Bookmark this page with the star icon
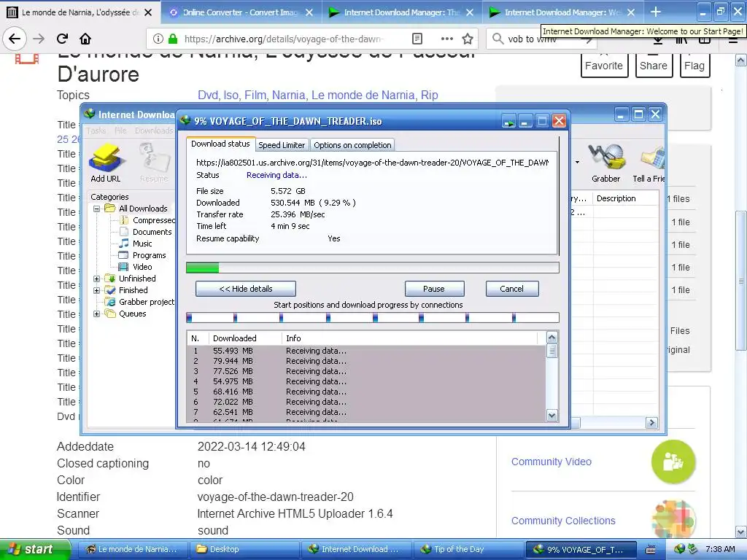This screenshot has height=560, width=747. (468, 39)
